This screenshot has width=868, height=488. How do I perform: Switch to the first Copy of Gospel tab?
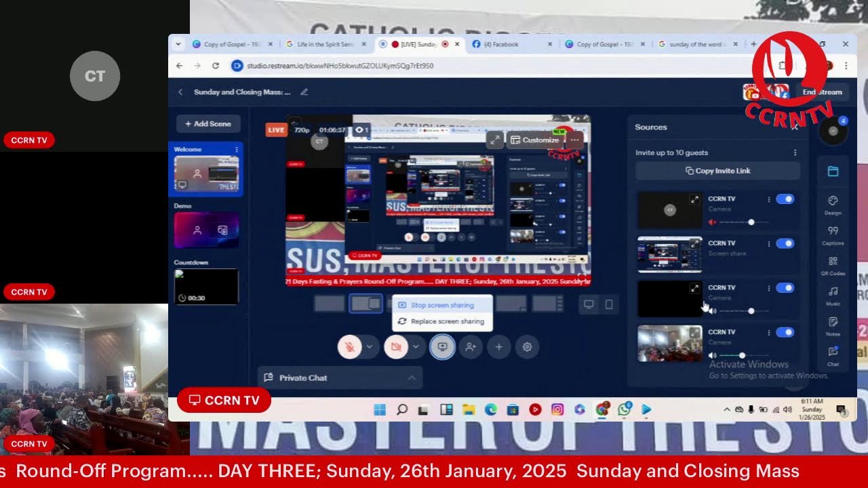pyautogui.click(x=232, y=44)
